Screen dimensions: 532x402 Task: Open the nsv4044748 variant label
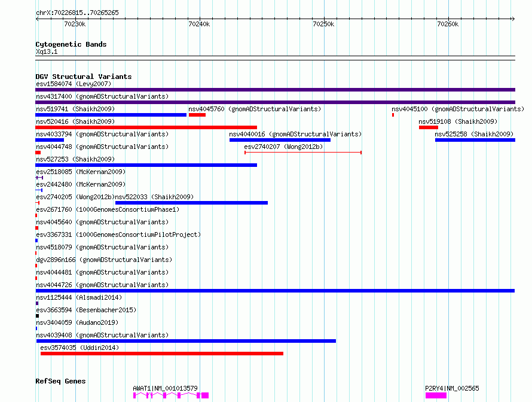102,147
